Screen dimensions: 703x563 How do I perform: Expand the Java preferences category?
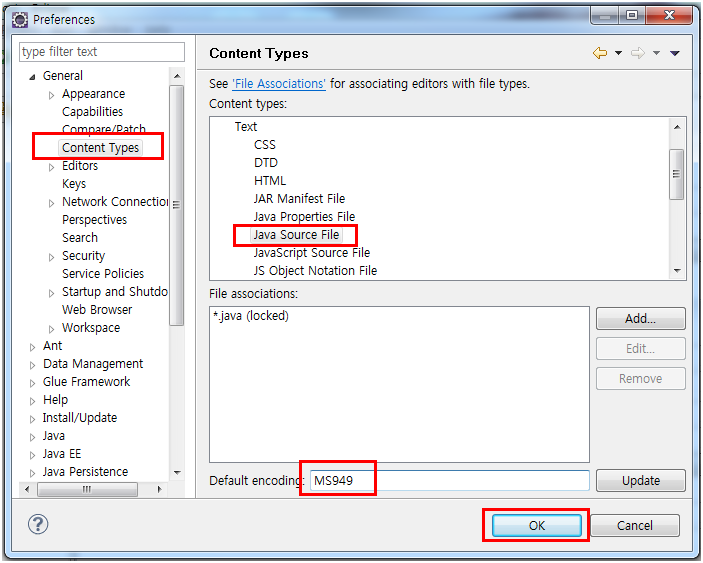33,436
